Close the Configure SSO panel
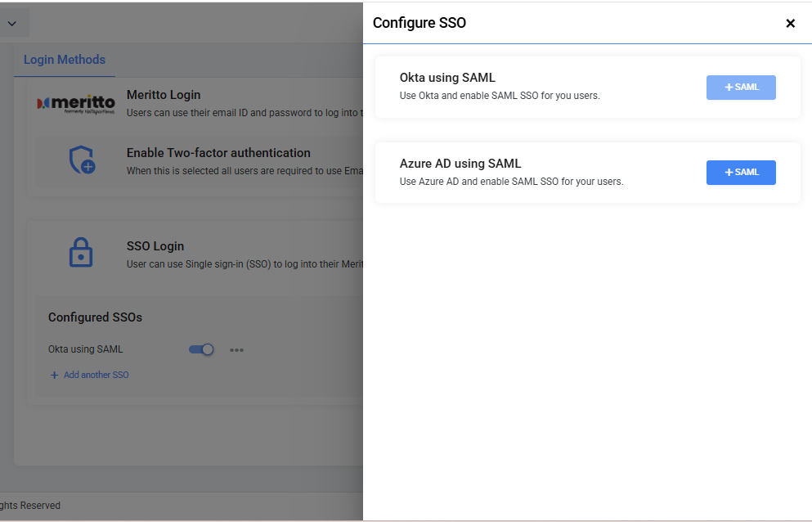The width and height of the screenshot is (812, 522). point(790,24)
